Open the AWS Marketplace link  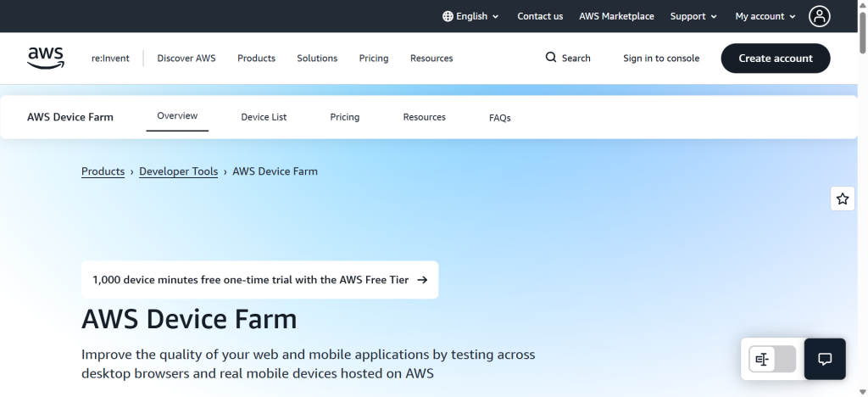tap(617, 16)
